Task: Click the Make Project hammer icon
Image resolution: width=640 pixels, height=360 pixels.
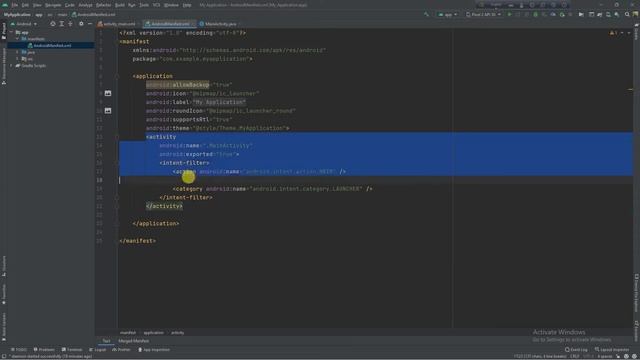Action: pyautogui.click(x=427, y=14)
